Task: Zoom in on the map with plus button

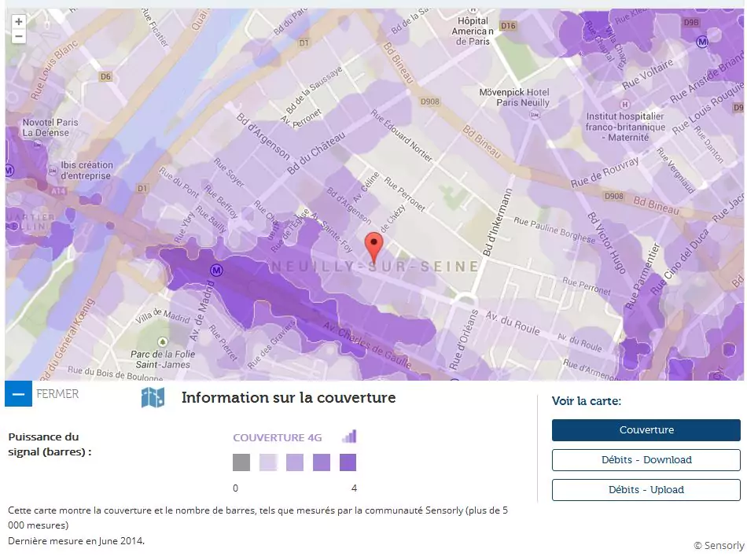Action: coord(19,22)
